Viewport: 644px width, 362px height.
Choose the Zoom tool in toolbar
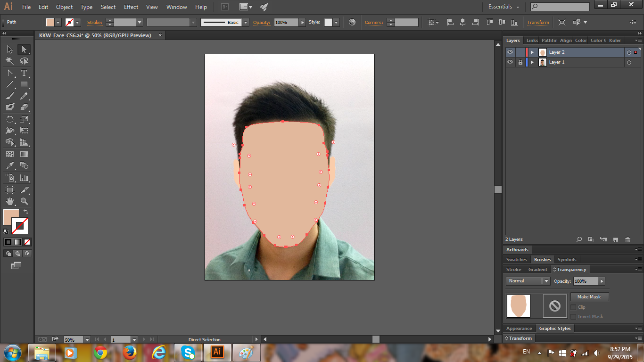click(x=24, y=201)
